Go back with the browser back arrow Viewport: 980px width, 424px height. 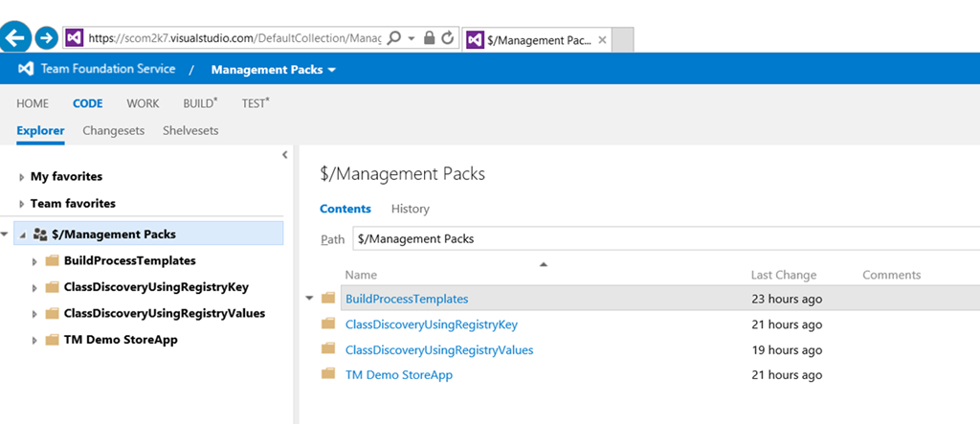click(15, 37)
